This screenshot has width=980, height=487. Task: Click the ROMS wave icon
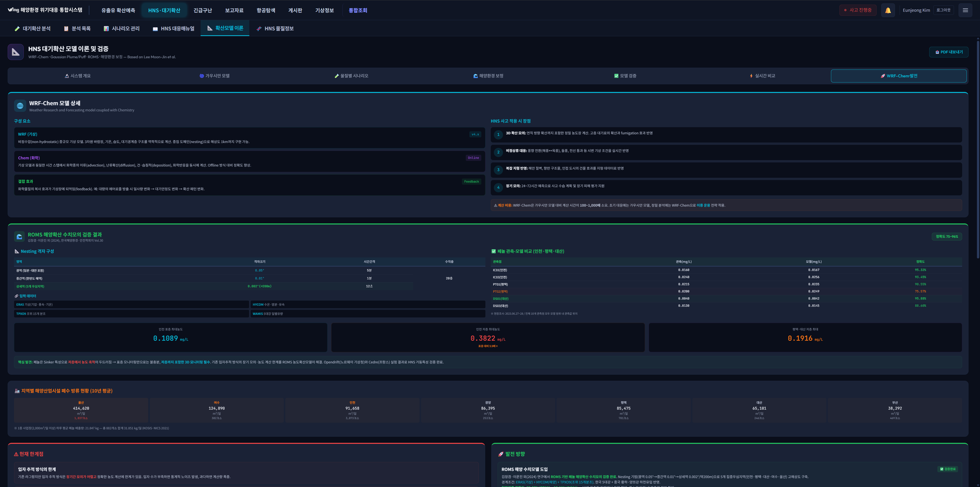(x=19, y=236)
